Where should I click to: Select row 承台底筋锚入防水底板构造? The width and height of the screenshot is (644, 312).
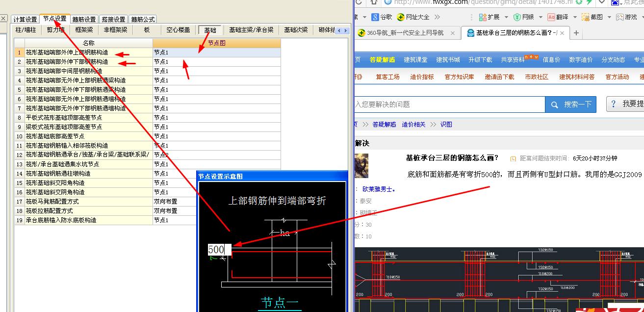pyautogui.click(x=89, y=220)
